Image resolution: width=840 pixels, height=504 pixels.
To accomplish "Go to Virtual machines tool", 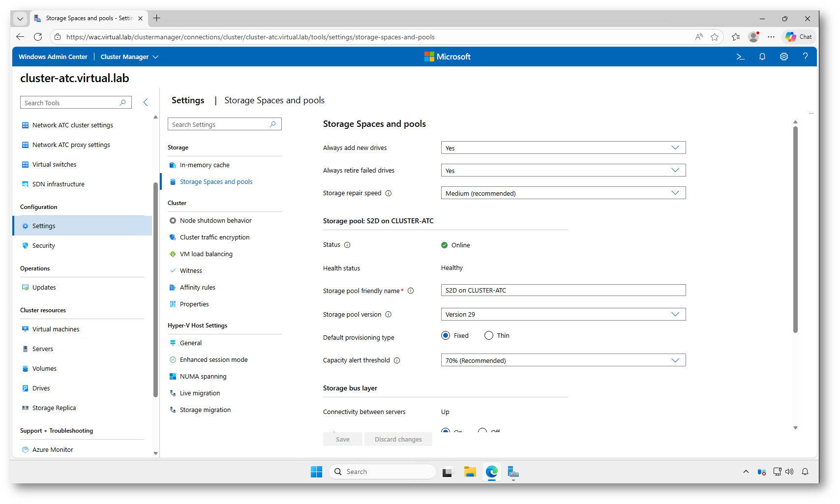I will coord(56,329).
